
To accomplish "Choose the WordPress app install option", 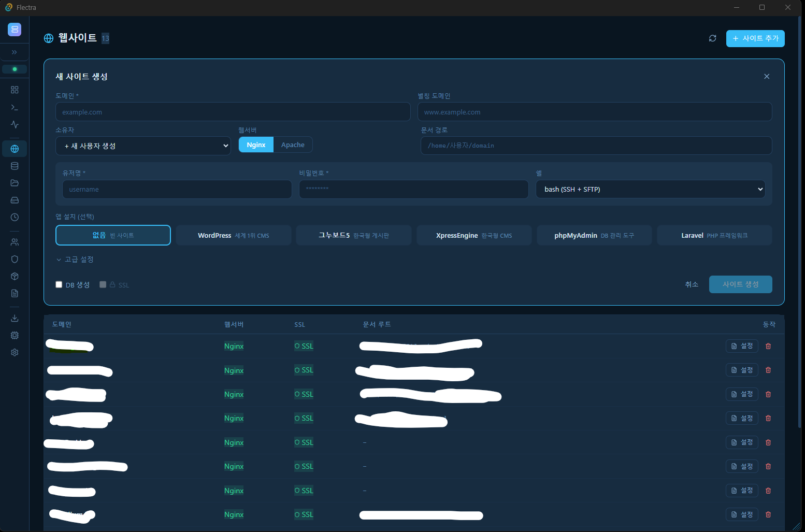I will click(233, 235).
